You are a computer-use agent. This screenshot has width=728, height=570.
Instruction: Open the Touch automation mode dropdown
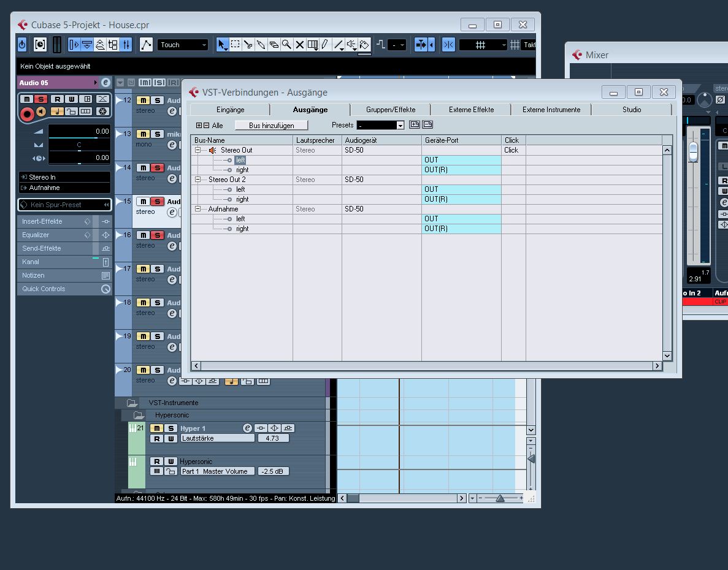(183, 45)
